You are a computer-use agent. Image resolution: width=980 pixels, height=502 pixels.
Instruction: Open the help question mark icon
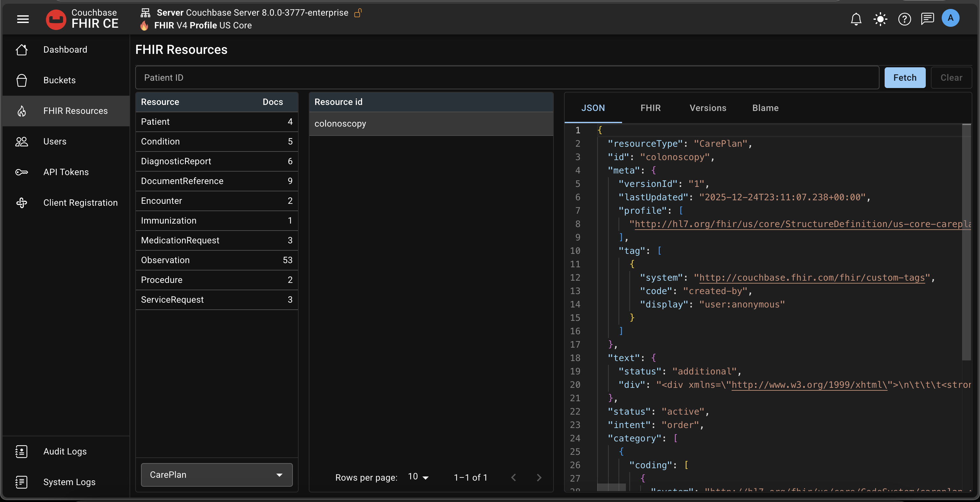click(x=904, y=18)
